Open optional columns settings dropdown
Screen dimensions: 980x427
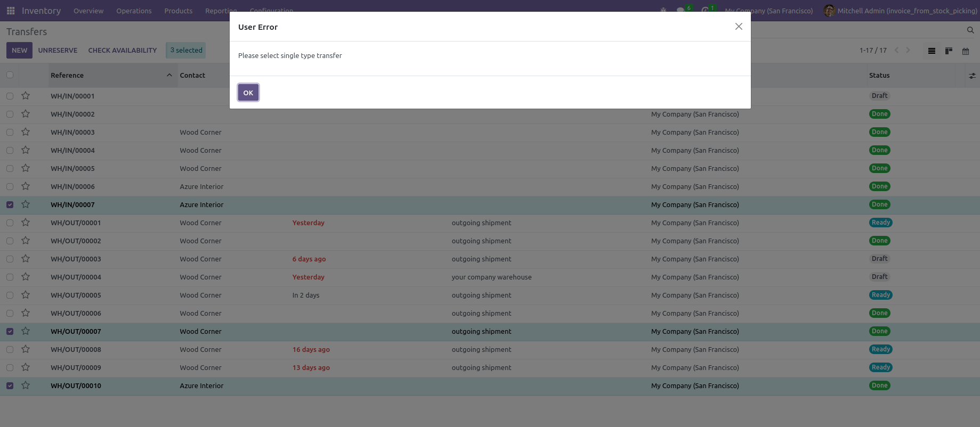click(972, 76)
